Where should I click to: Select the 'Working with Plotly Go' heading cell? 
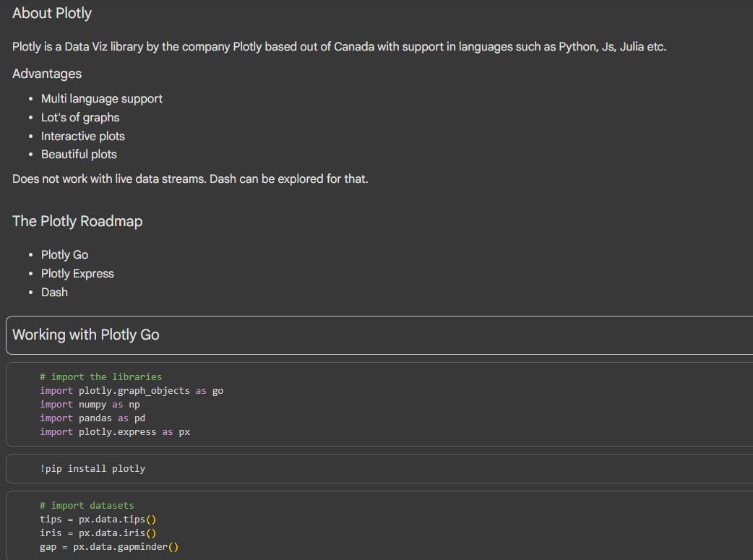(x=379, y=335)
